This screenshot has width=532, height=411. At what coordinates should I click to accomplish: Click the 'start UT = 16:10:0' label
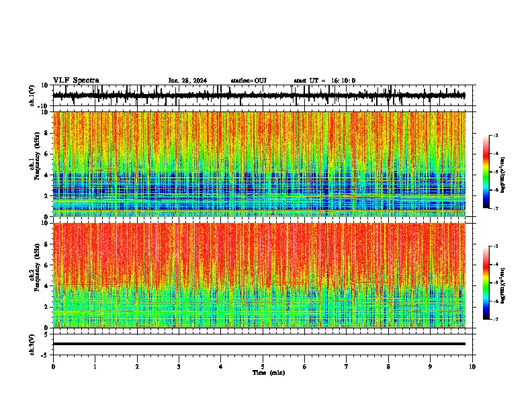click(324, 81)
